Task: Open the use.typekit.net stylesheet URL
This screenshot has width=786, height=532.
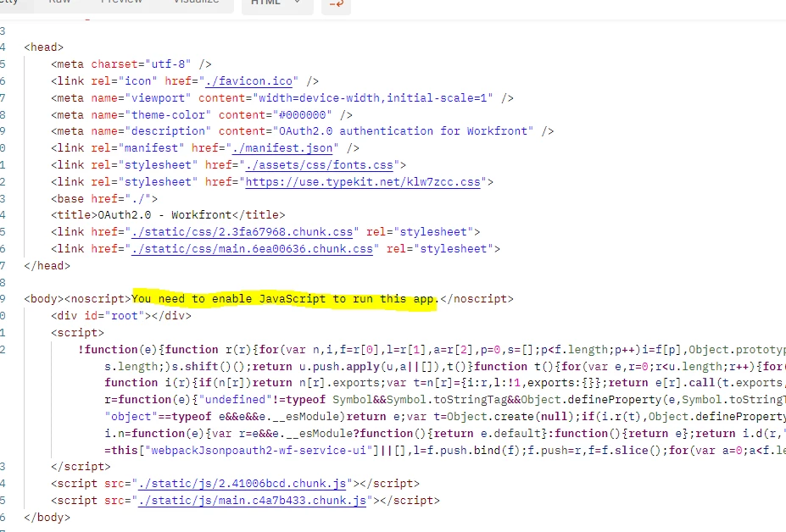Action: tap(363, 182)
